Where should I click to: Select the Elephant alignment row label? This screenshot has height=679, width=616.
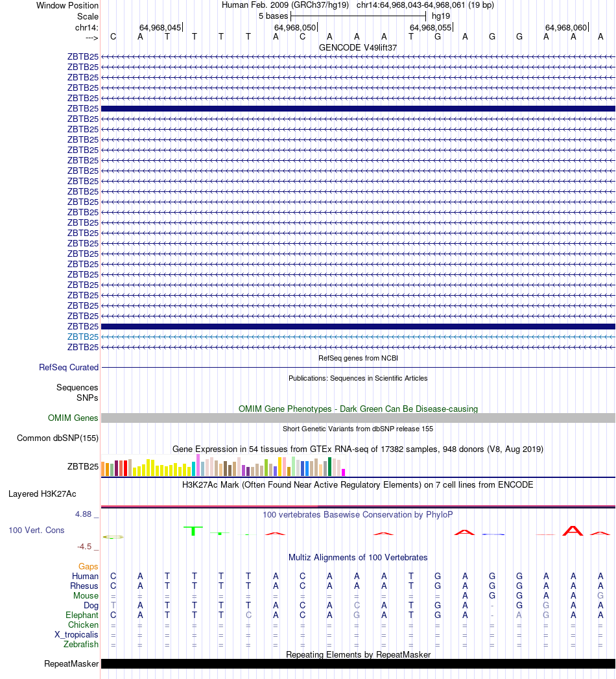(x=82, y=615)
